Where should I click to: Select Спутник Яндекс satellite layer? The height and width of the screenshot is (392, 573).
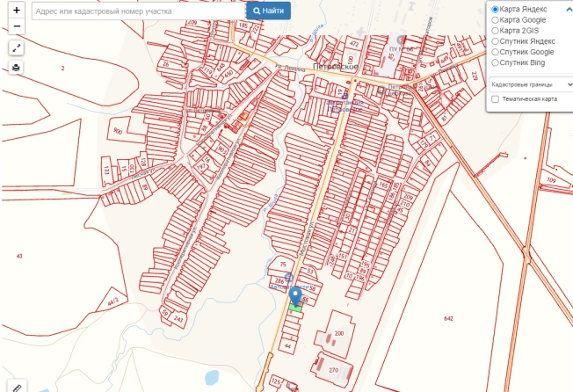click(496, 40)
